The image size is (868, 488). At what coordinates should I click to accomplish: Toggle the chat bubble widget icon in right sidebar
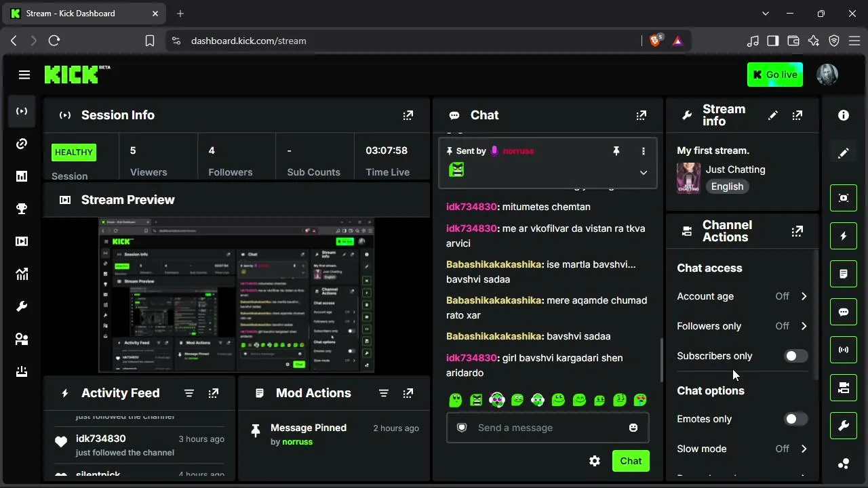tap(844, 312)
